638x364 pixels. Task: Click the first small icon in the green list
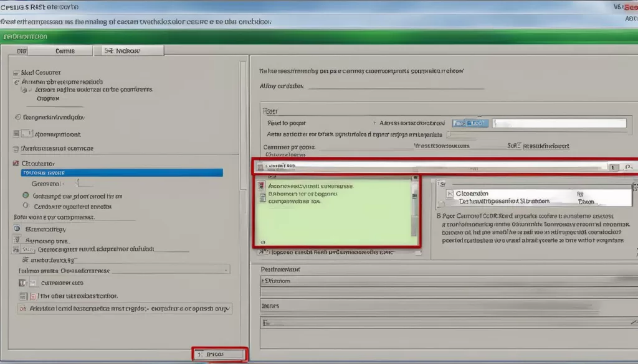(x=263, y=185)
